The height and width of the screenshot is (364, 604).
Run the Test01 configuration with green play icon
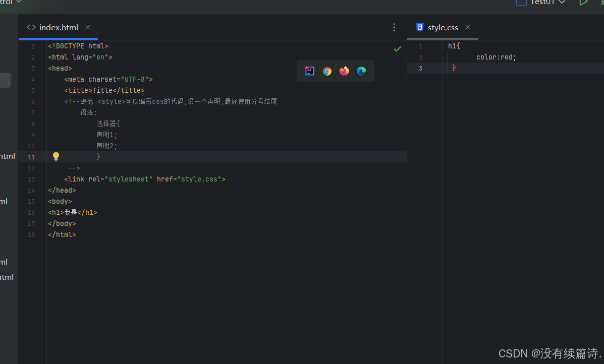point(584,3)
